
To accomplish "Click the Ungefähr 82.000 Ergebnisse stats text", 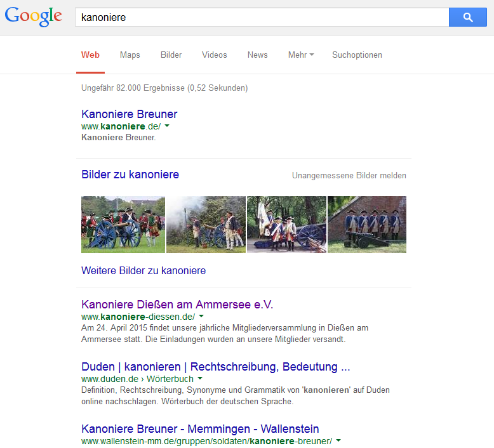I will tap(164, 88).
